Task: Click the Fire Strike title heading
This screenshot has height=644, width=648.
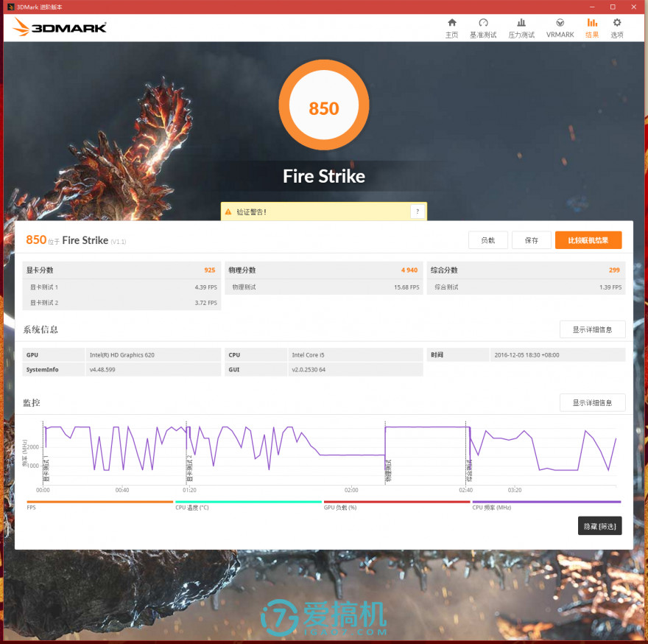Action: pos(324,176)
